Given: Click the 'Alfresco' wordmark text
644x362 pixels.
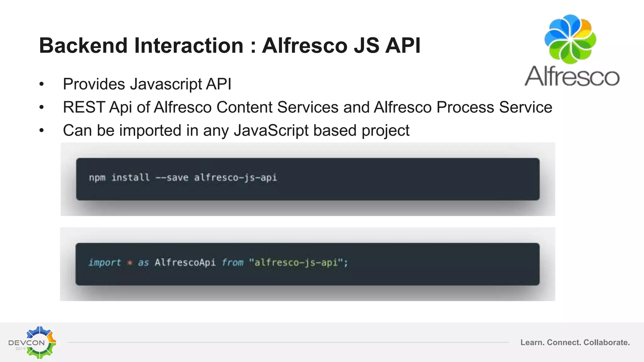Looking at the screenshot, I should [572, 76].
